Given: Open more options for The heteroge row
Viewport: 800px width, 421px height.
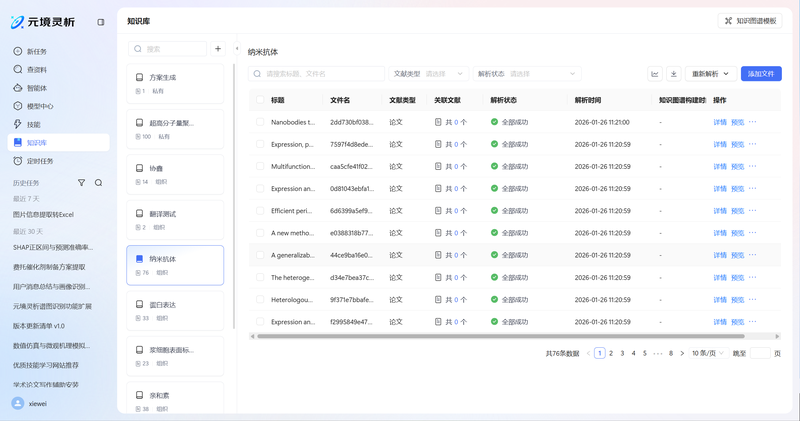Looking at the screenshot, I should click(x=753, y=278).
